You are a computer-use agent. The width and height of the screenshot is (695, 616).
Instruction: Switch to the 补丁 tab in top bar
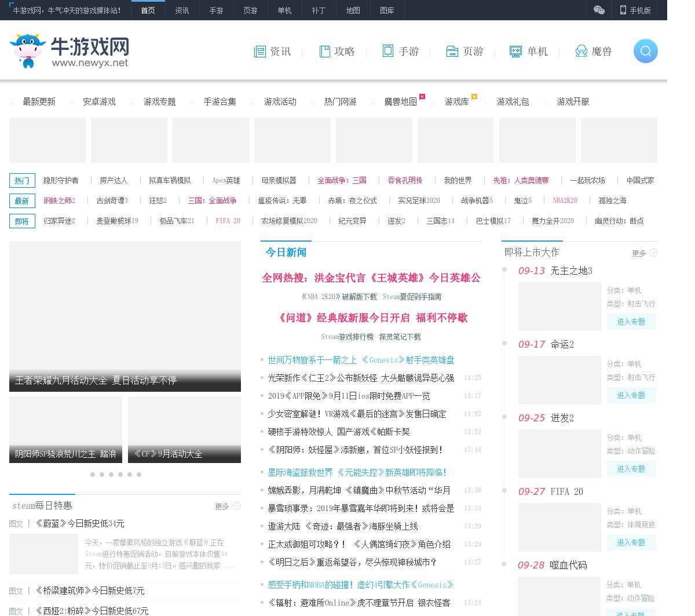click(x=319, y=10)
